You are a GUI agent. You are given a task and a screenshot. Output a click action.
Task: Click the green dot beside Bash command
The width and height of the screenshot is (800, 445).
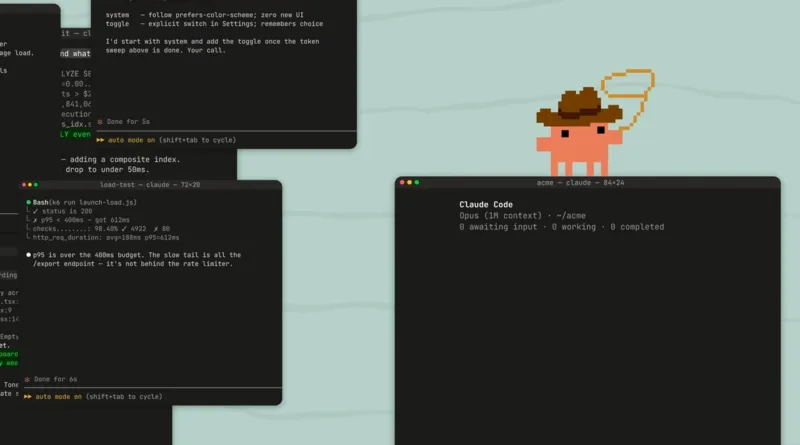(x=29, y=202)
